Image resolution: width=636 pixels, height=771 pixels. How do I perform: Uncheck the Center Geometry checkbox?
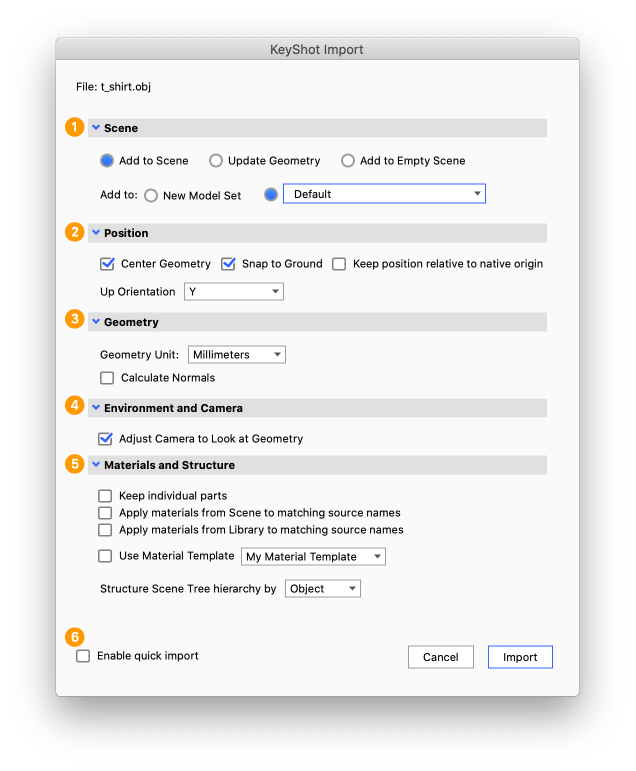click(107, 264)
